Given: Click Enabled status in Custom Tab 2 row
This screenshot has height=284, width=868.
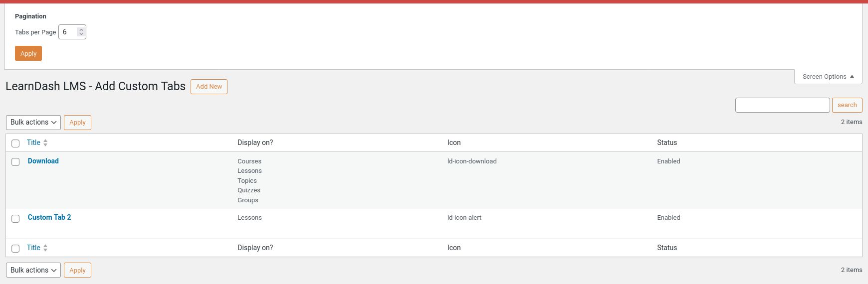Looking at the screenshot, I should 668,218.
